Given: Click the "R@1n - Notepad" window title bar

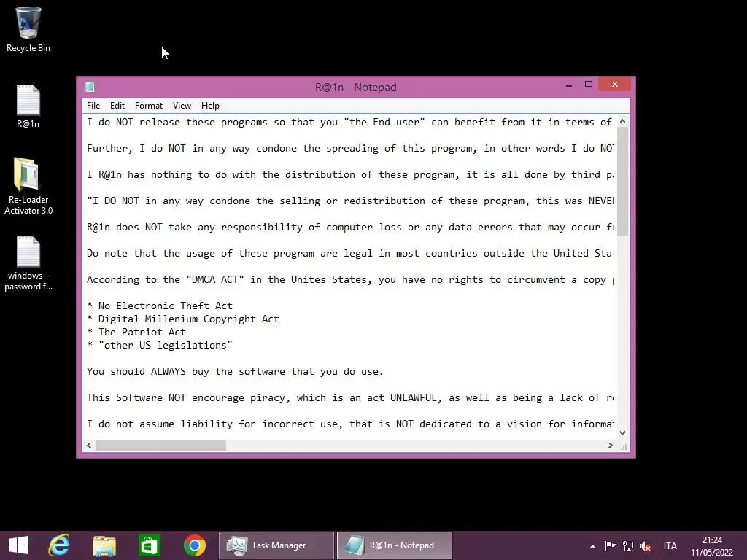Looking at the screenshot, I should (355, 87).
